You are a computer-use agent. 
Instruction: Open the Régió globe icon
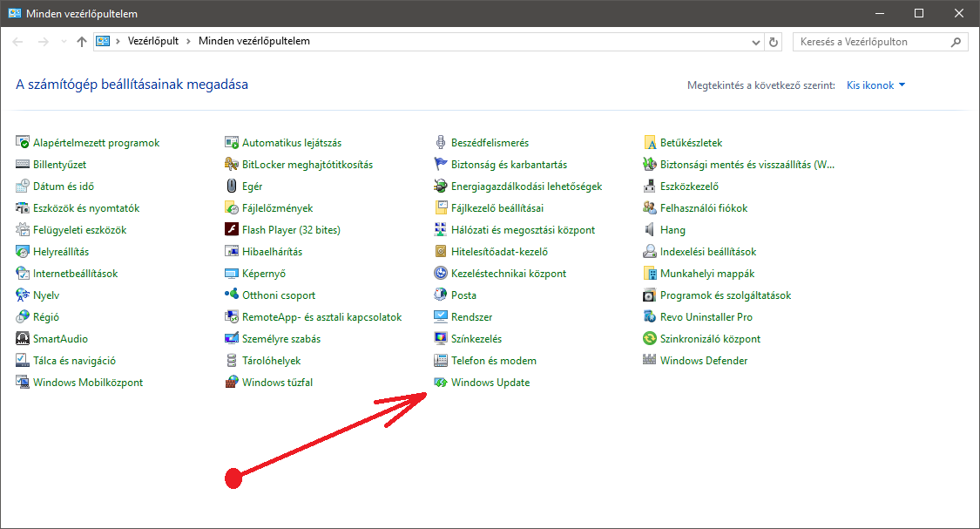pyautogui.click(x=23, y=316)
